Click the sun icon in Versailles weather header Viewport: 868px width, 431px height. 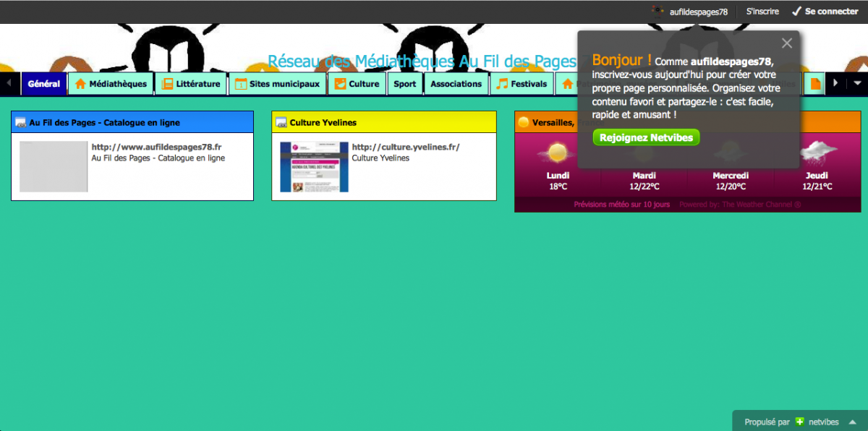coord(524,123)
